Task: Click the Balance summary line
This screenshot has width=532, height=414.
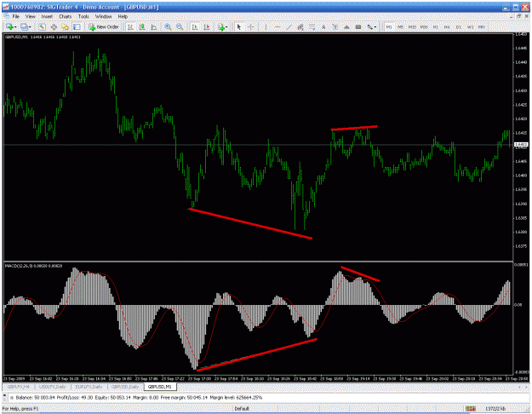Action: [139, 397]
